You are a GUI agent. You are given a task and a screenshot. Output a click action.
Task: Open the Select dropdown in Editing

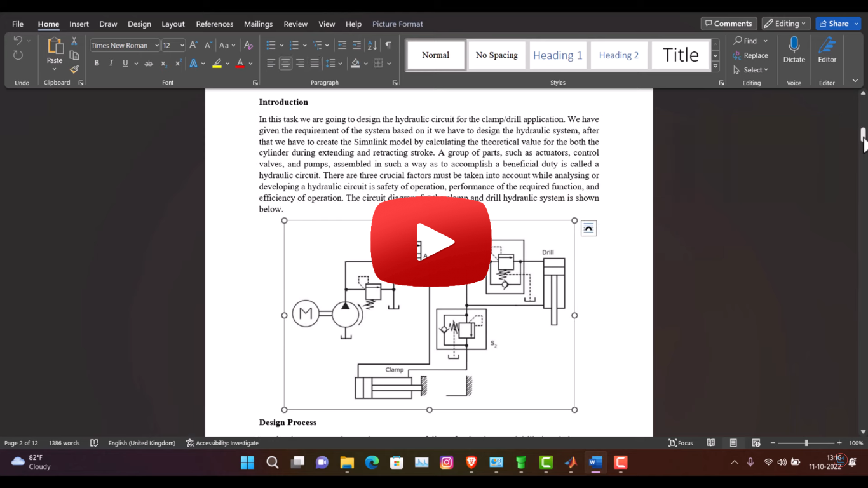click(x=750, y=70)
